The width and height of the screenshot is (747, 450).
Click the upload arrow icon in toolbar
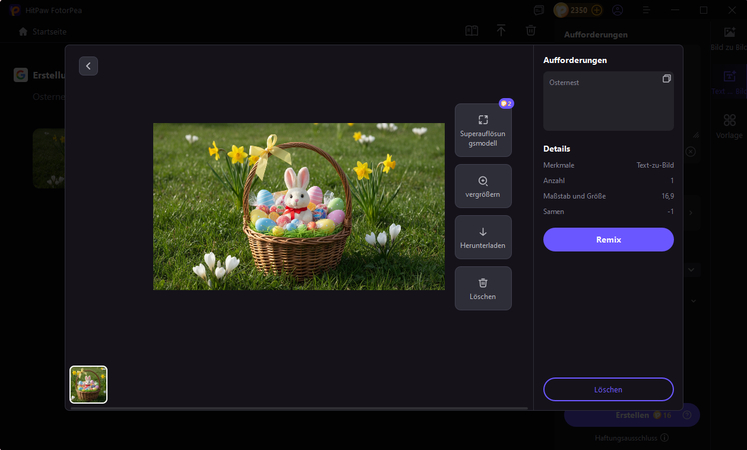pyautogui.click(x=501, y=31)
